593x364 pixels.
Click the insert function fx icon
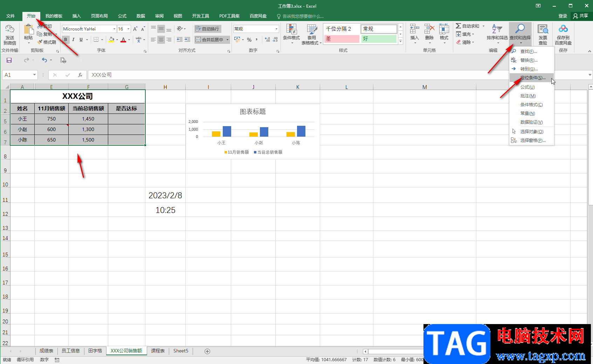point(80,75)
